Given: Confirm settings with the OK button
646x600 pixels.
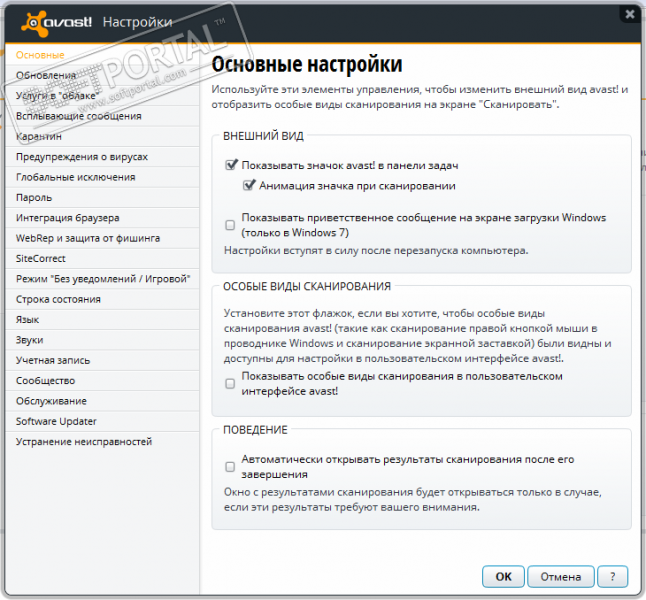Looking at the screenshot, I should tap(503, 577).
